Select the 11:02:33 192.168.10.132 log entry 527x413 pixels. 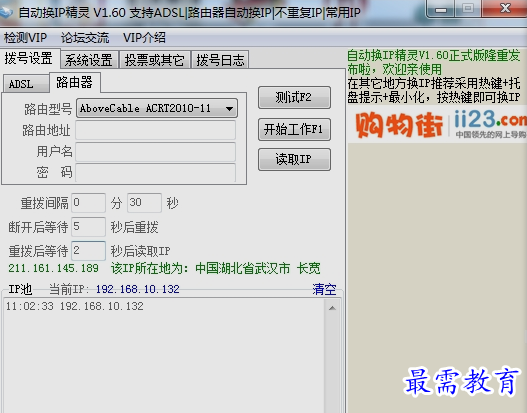[75, 306]
